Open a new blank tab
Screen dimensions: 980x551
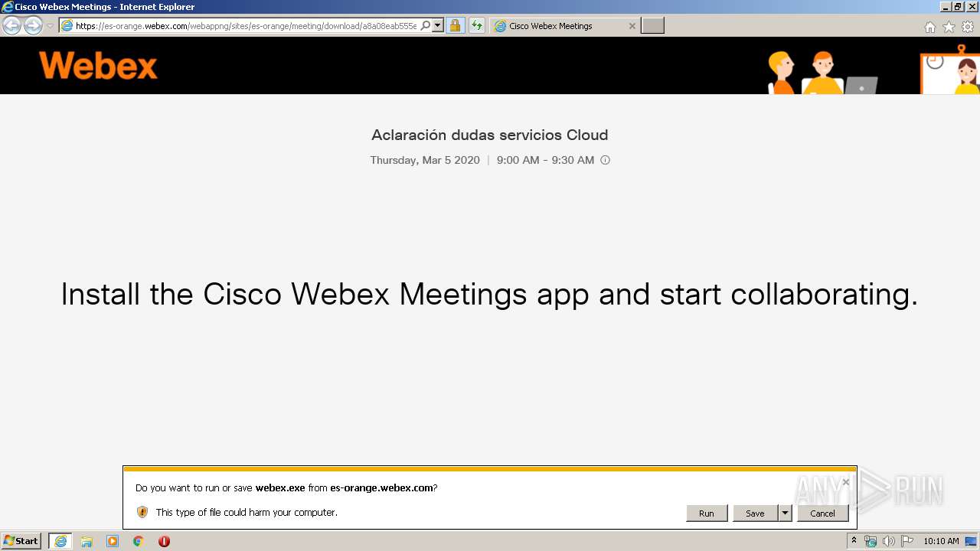click(x=652, y=26)
